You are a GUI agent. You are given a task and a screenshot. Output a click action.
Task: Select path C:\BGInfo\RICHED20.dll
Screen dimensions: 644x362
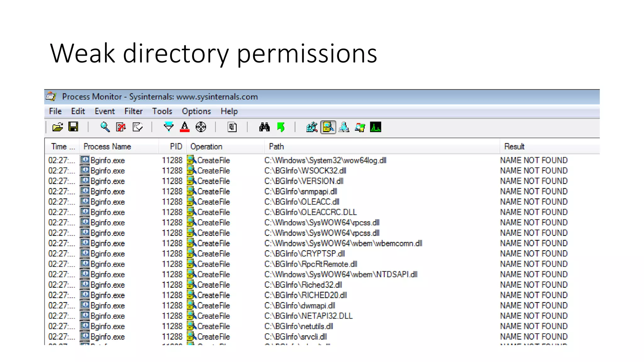pos(305,295)
